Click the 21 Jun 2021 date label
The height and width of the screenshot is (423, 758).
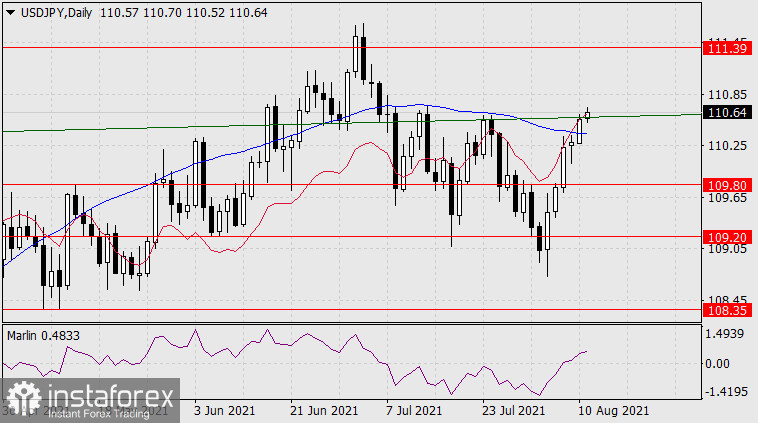click(x=324, y=410)
